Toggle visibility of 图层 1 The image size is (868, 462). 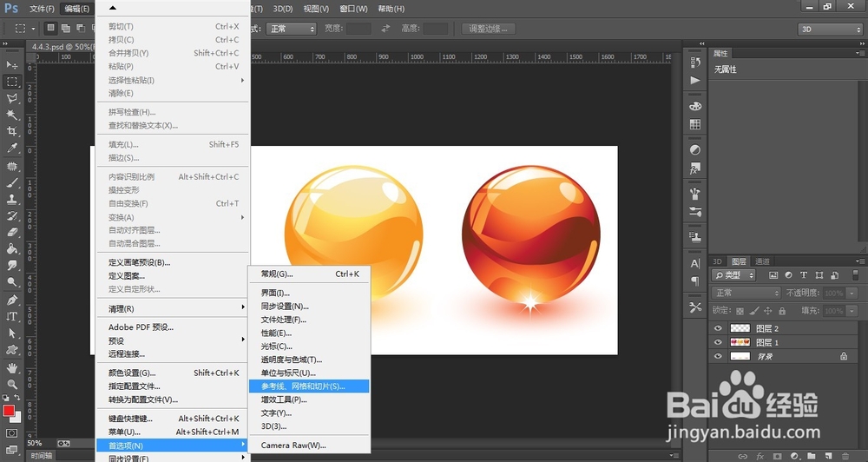coord(718,342)
